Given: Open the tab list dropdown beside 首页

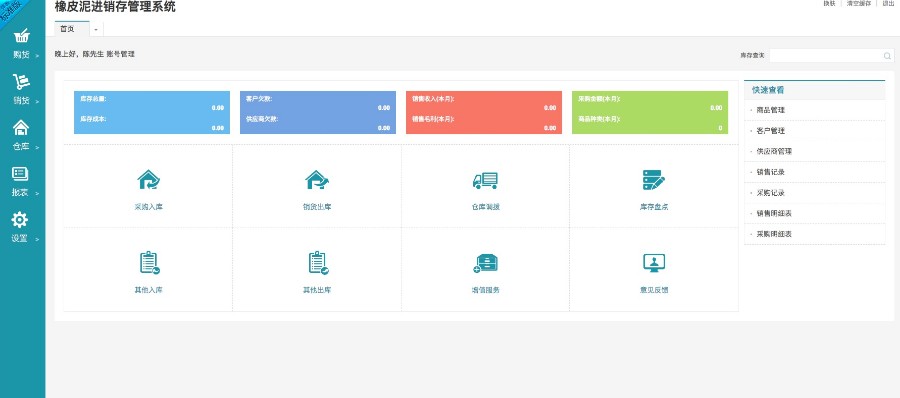Looking at the screenshot, I should pos(96,29).
